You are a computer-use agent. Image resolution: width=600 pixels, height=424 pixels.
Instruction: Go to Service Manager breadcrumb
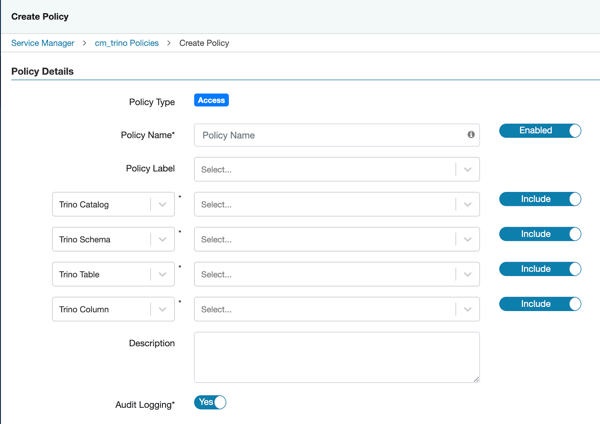43,44
